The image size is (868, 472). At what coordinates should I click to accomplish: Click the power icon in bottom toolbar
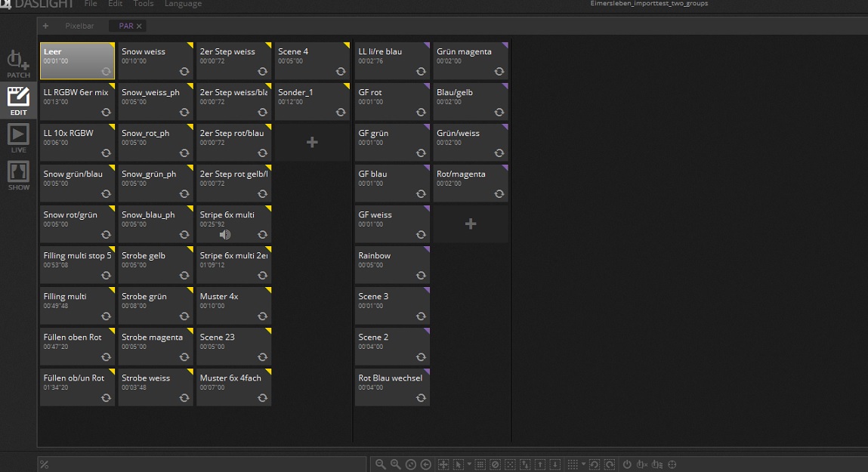tap(627, 464)
